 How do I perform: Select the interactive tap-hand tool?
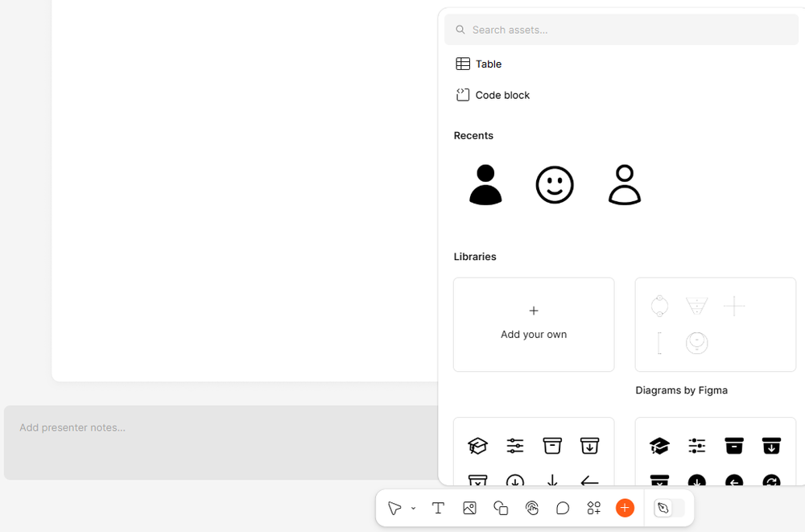point(532,508)
